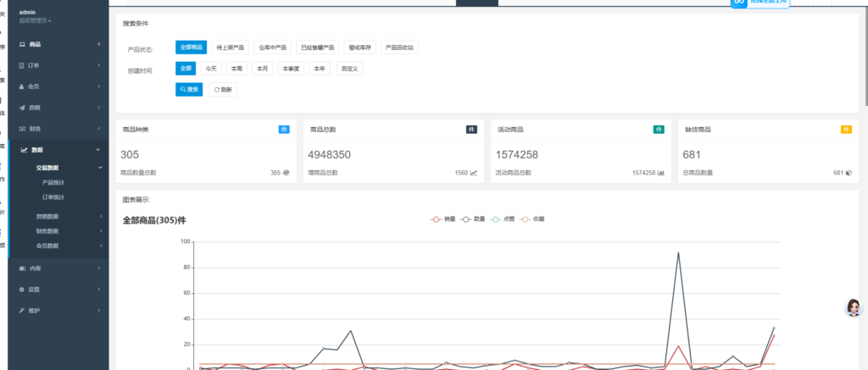
Task: Click the blue 件 badge on 商品种类 card
Action: 284,130
